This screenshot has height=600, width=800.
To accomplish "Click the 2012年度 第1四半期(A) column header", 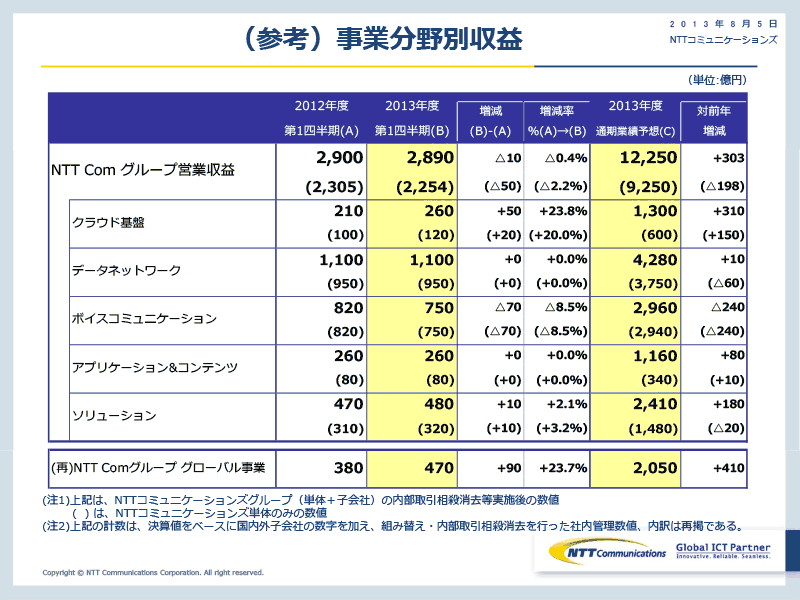I will 321,118.
